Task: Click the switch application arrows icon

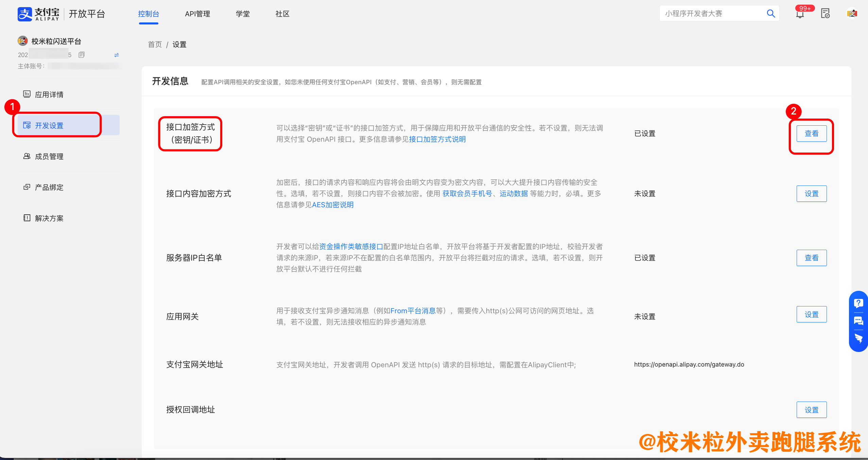Action: 117,55
